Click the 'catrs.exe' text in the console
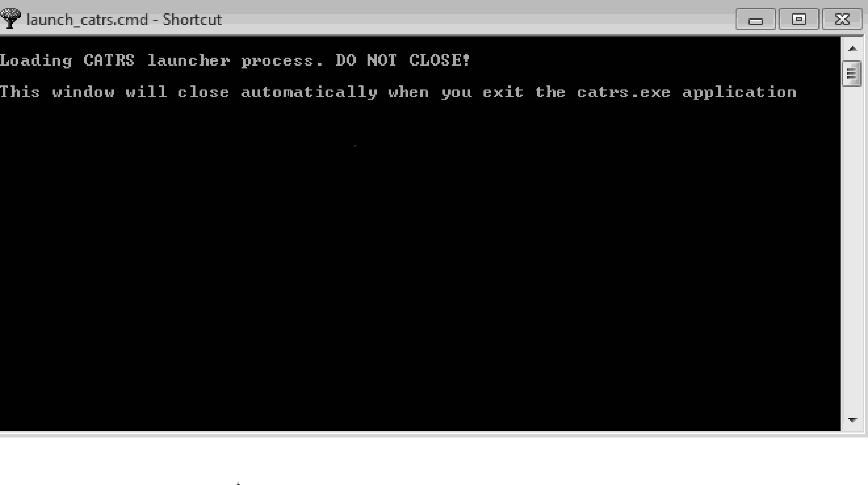The image size is (868, 485). (x=624, y=92)
